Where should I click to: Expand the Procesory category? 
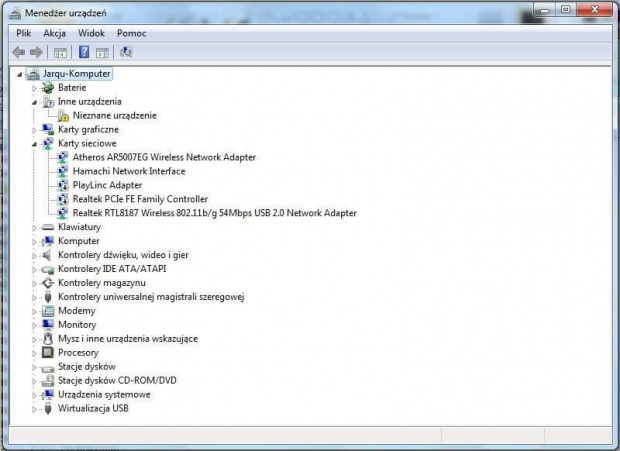coord(34,353)
